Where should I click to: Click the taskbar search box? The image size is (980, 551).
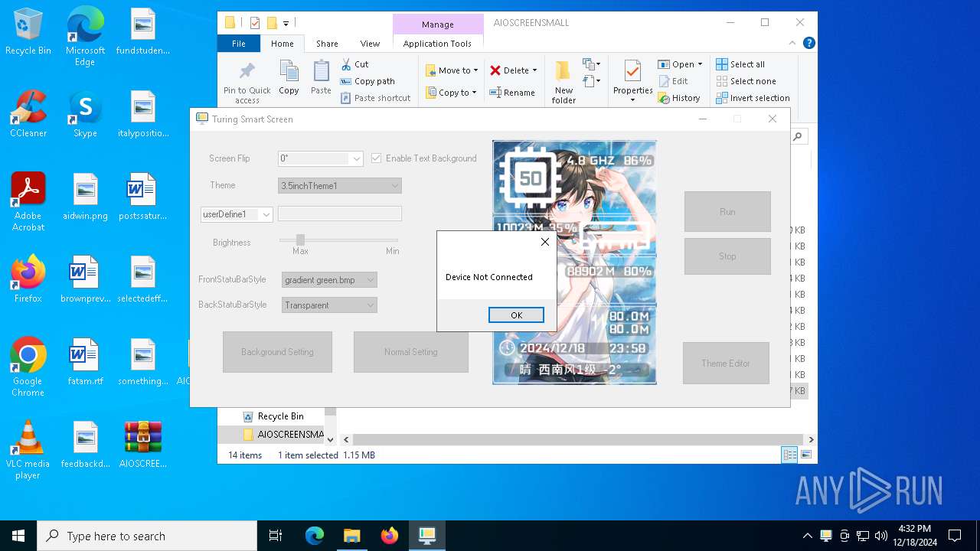(x=147, y=536)
